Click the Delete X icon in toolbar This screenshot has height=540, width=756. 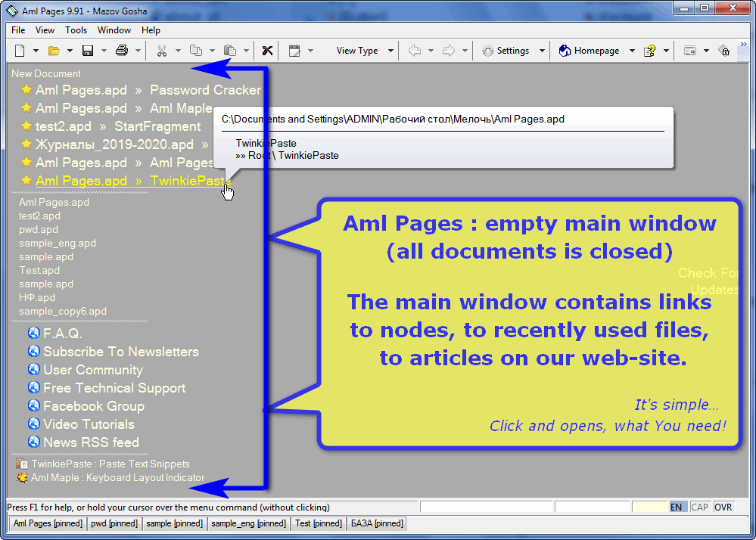coord(267,51)
